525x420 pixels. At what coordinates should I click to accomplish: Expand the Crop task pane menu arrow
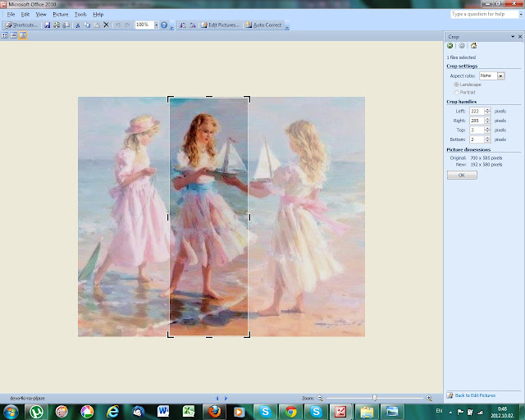(514, 37)
